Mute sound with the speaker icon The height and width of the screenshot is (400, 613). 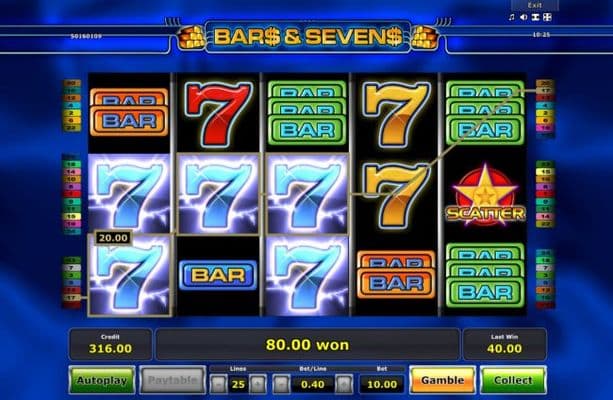coord(523,17)
